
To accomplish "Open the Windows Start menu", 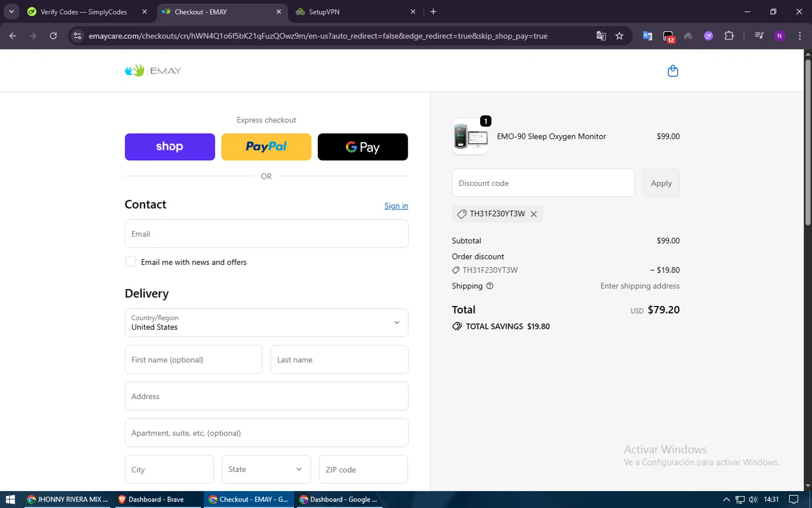I will [10, 499].
